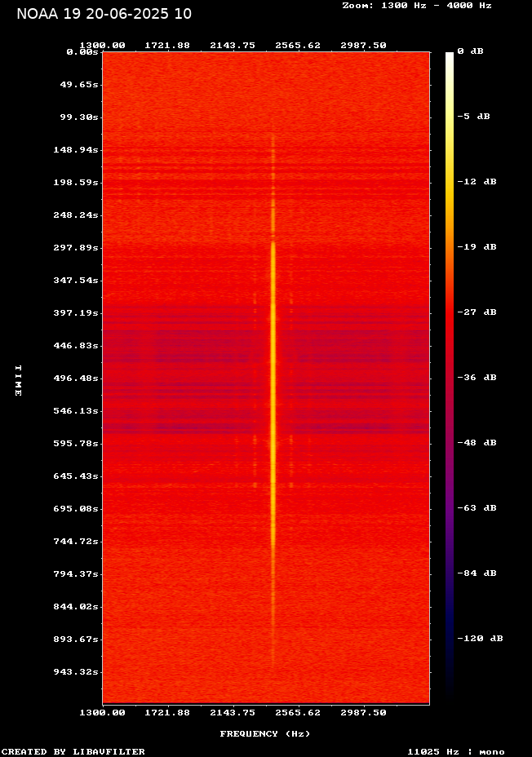Click the vertical TIME axis title

17,380
